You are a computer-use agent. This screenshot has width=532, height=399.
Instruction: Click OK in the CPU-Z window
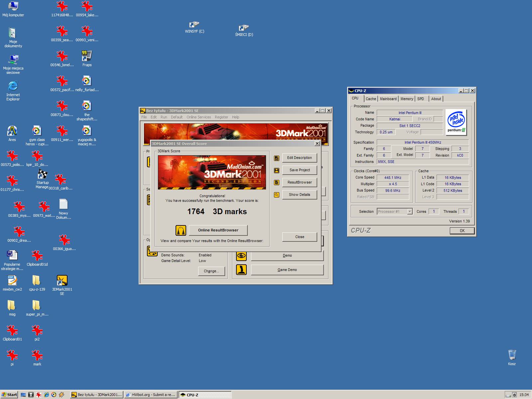[462, 231]
